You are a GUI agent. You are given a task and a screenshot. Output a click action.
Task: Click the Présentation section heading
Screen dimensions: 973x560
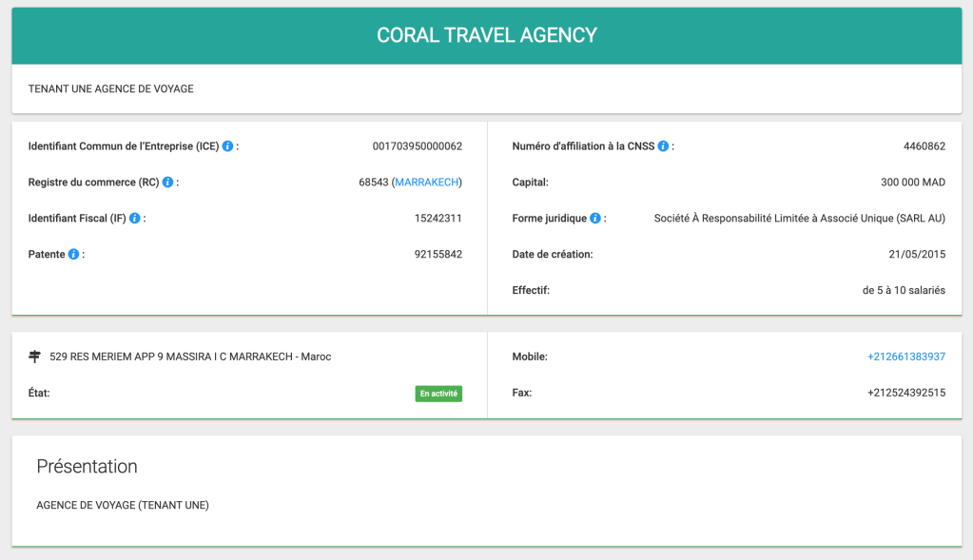87,467
